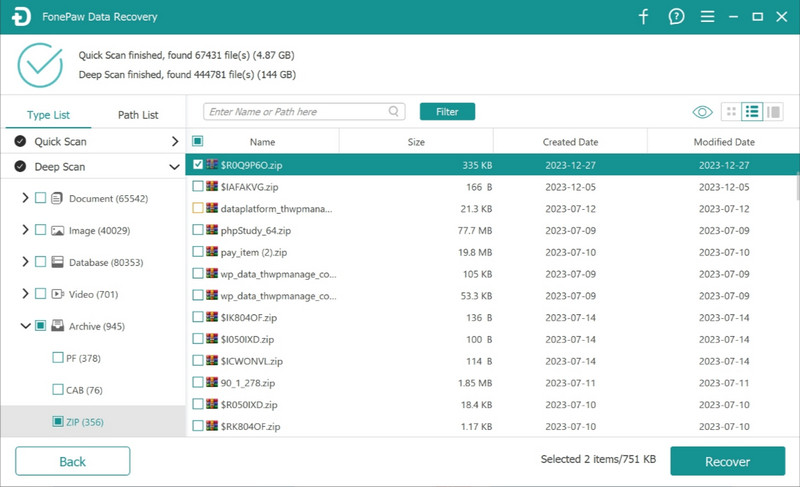
Task: Click the Database category icon
Action: [57, 262]
